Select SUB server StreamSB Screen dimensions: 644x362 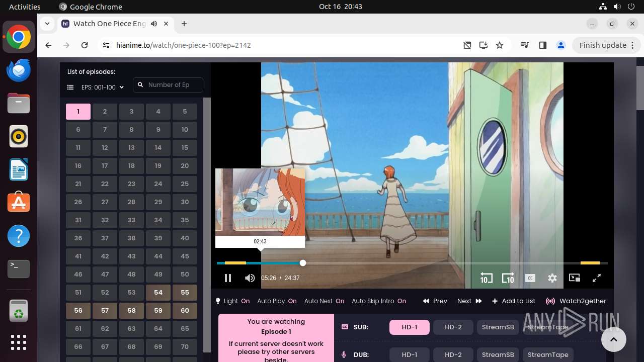[498, 327]
